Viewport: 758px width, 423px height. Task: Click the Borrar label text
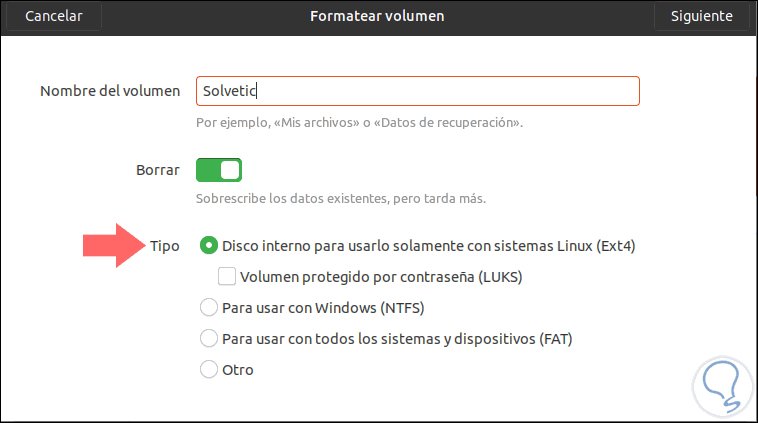tap(158, 170)
